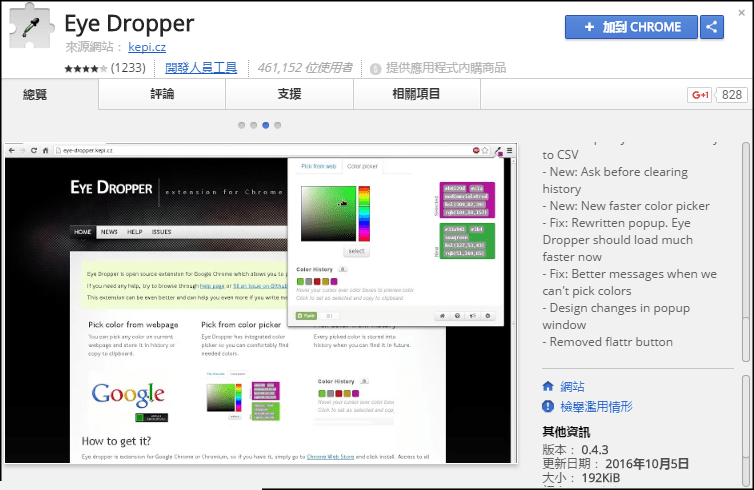
Task: Select the first carousel dot
Action: 241,126
